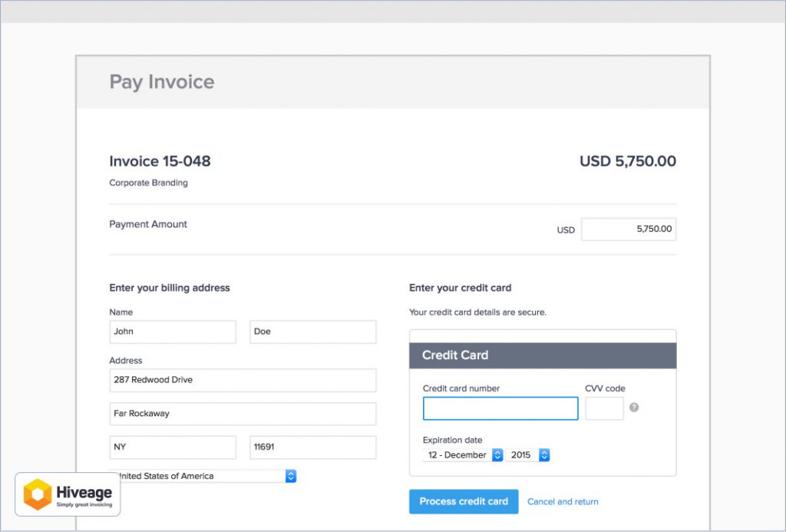The image size is (786, 532).
Task: Click the 11691 zip code field
Action: coord(312,447)
